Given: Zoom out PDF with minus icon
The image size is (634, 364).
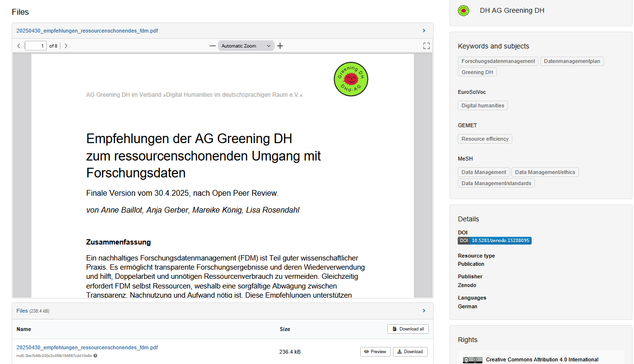Looking at the screenshot, I should (212, 46).
